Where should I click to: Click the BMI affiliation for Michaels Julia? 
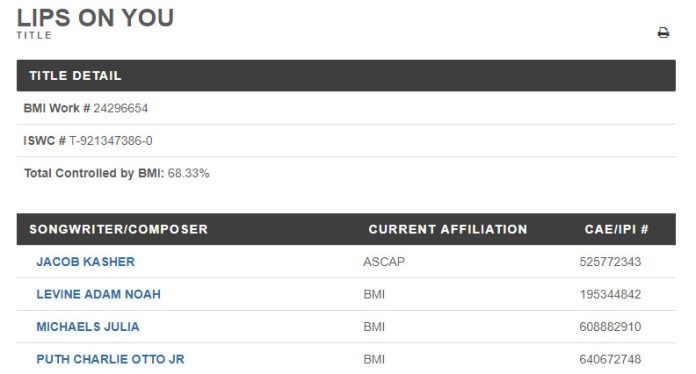click(374, 327)
